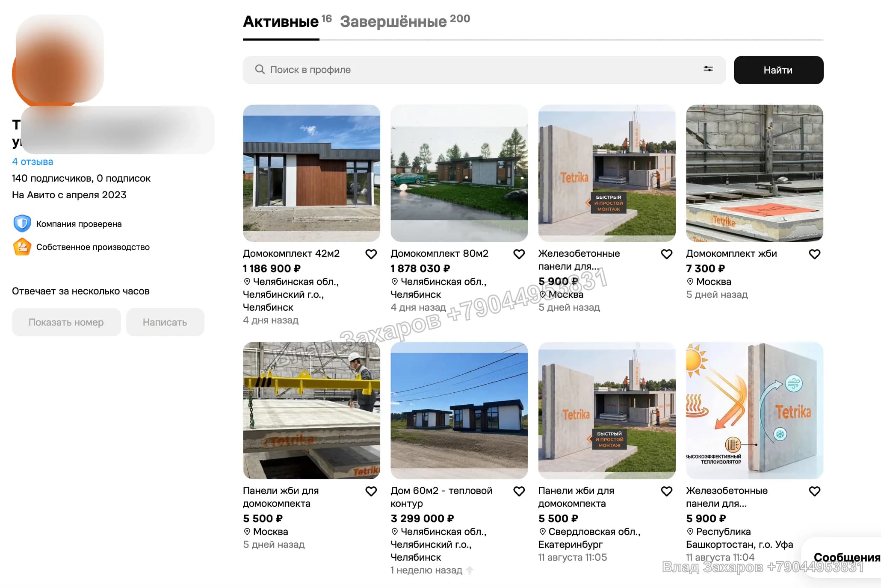This screenshot has height=588, width=881.
Task: Toggle heart on Панели жби Москва listing
Action: tap(371, 491)
